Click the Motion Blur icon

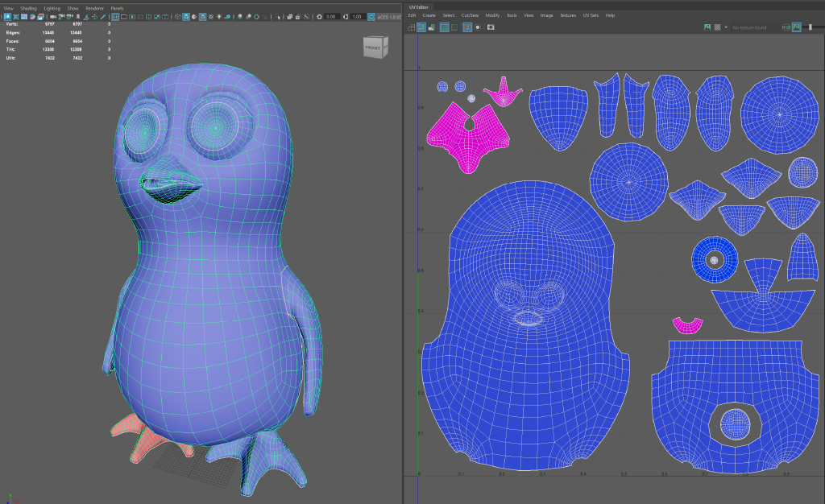[x=248, y=17]
